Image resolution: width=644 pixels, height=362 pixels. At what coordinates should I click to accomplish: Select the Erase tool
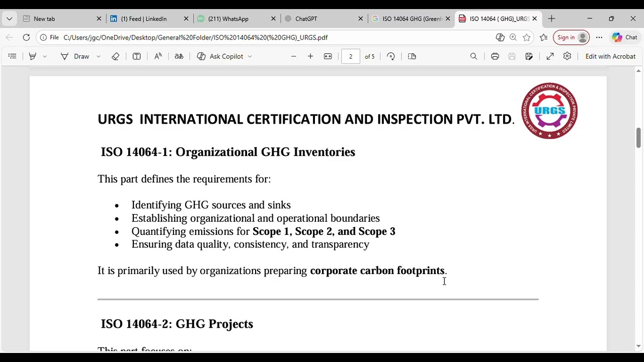tap(115, 56)
